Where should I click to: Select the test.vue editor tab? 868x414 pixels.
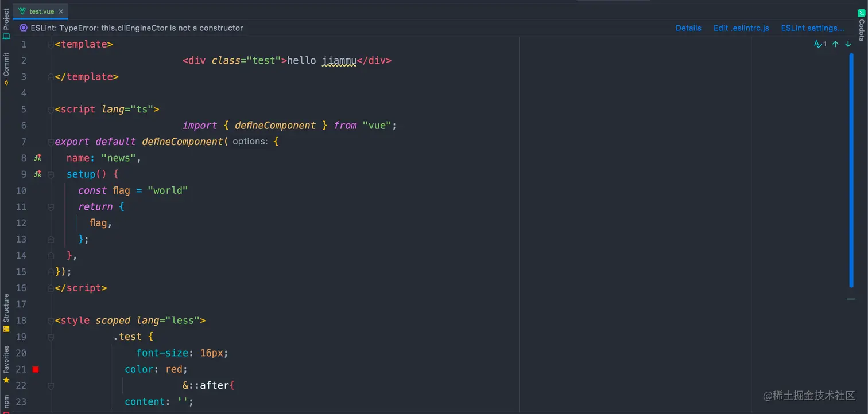[x=40, y=11]
